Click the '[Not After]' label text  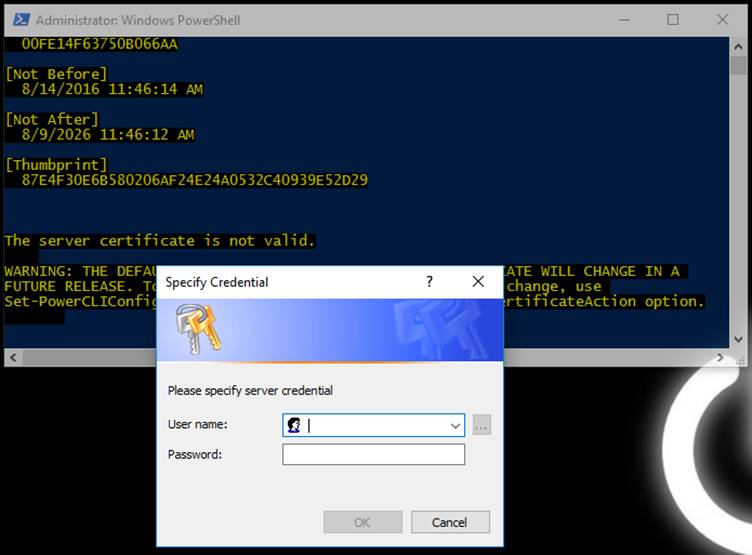click(52, 119)
